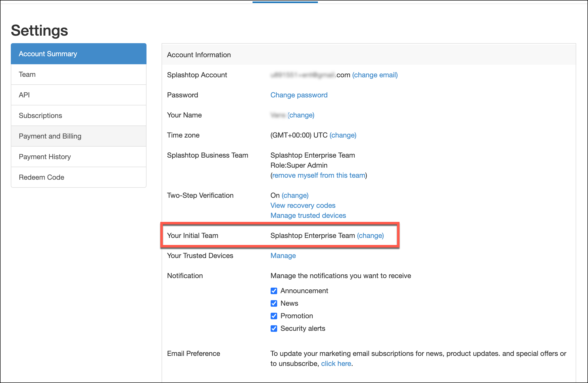Click remove myself from this team
The image size is (588, 383).
coord(319,175)
